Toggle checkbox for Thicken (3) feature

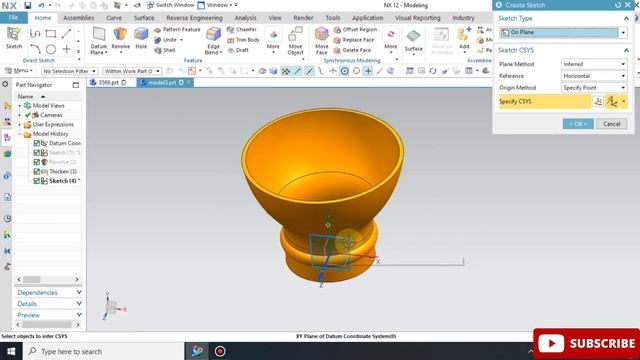click(36, 171)
